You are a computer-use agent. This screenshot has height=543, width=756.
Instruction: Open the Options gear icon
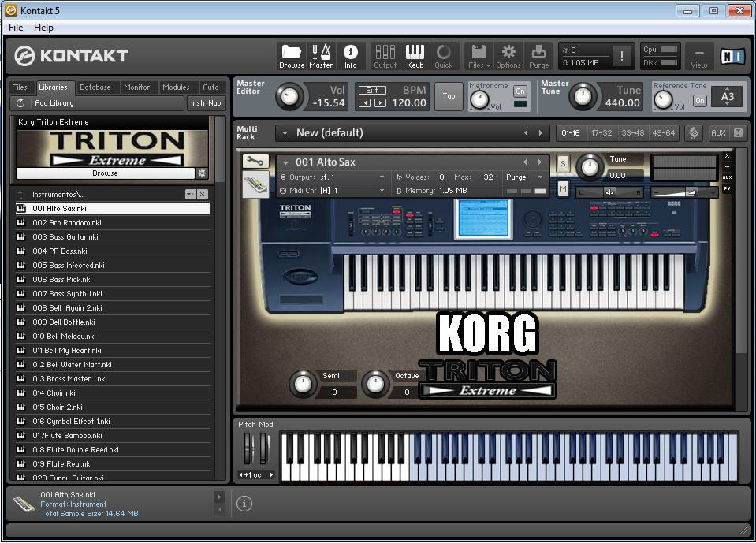pyautogui.click(x=508, y=51)
